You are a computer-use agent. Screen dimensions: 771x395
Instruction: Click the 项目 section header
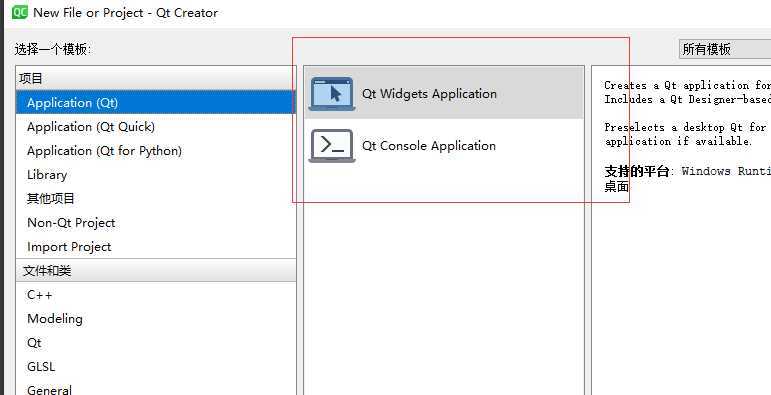(156, 78)
